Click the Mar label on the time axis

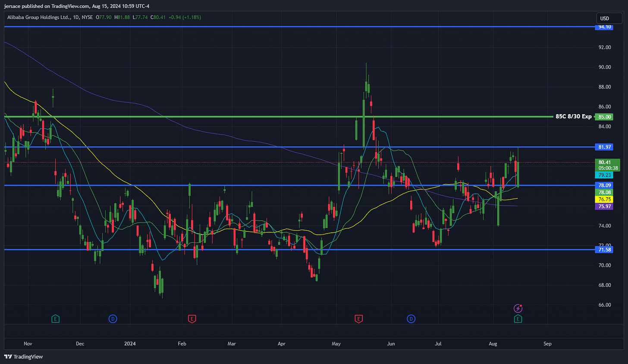coord(232,344)
